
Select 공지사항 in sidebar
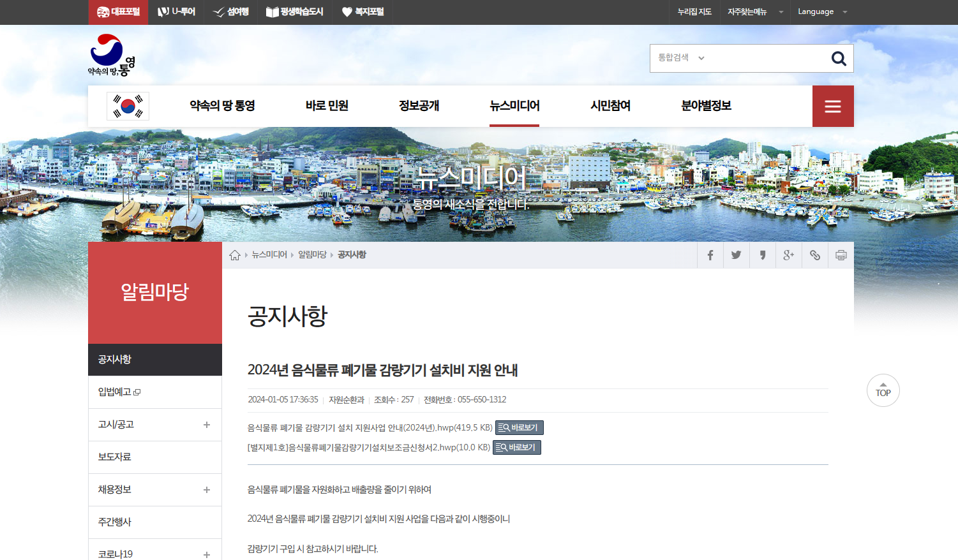(155, 360)
